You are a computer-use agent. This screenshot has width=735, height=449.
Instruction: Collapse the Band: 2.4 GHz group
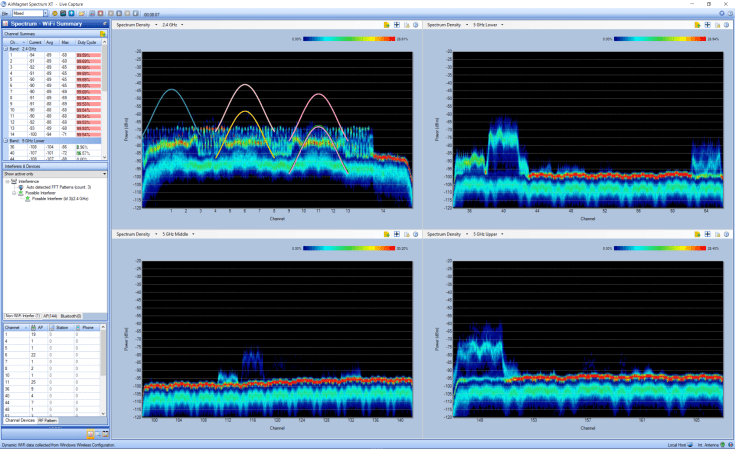[x=6, y=48]
